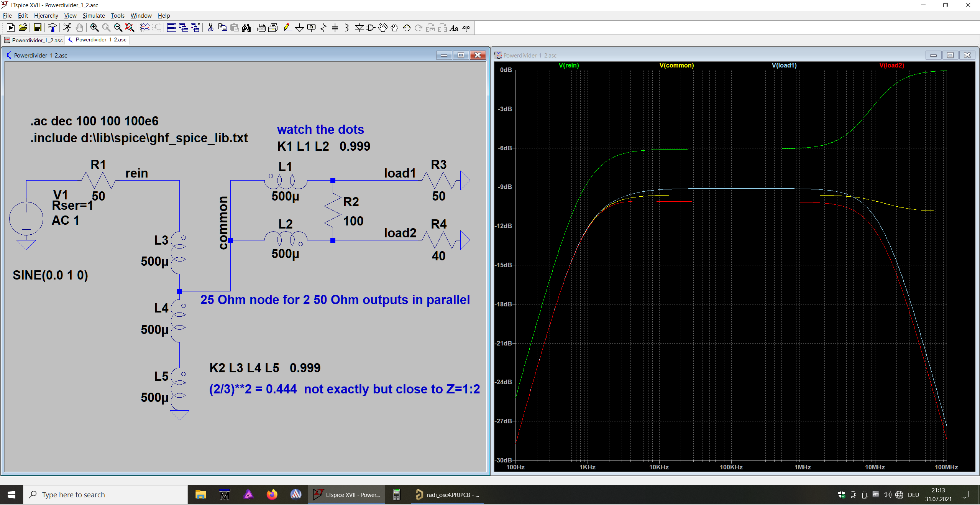Open Firefox from the taskbar
Viewport: 980px width, 505px height.
click(272, 495)
